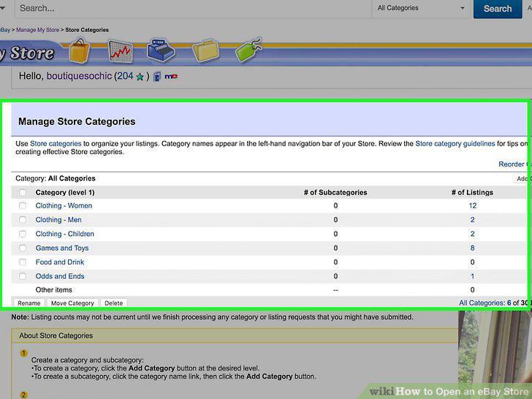Open the yellow folder icon
This screenshot has height=399, width=532.
205,51
